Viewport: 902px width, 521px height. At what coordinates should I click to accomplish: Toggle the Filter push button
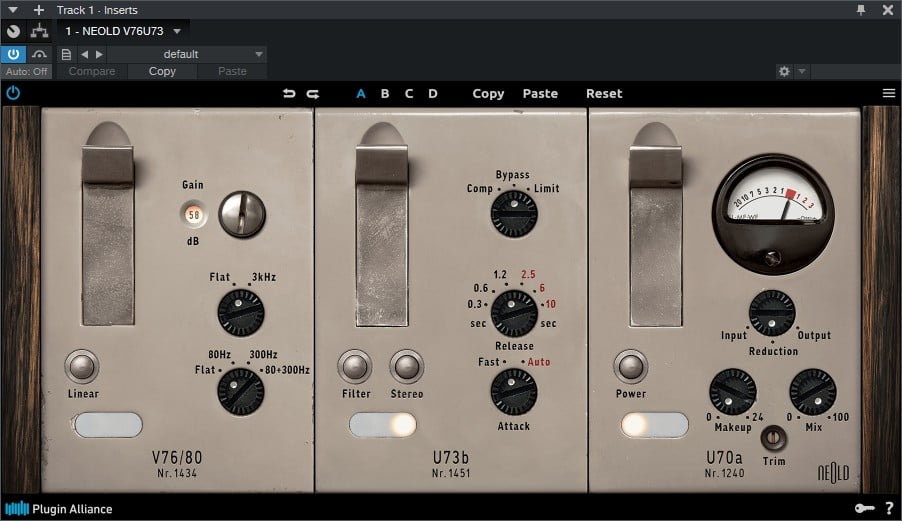coord(354,366)
